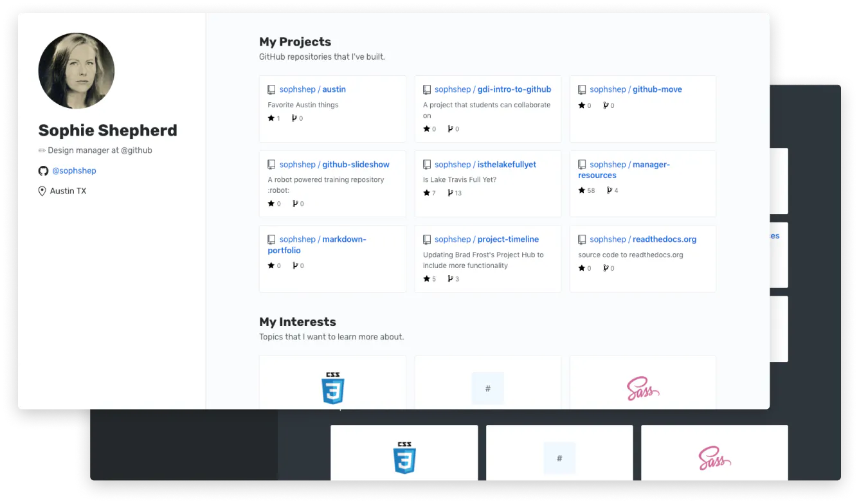Select the Sass interest card in light window

643,382
